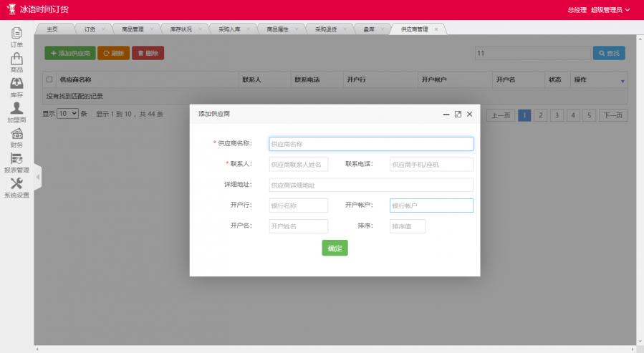Viewport: 644px width, 353px height.
Task: Collapse the left sidebar using the arrow handle
Action: coord(38,177)
